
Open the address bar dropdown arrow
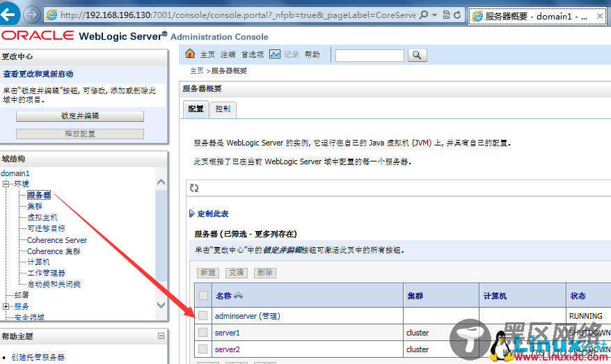pos(434,15)
